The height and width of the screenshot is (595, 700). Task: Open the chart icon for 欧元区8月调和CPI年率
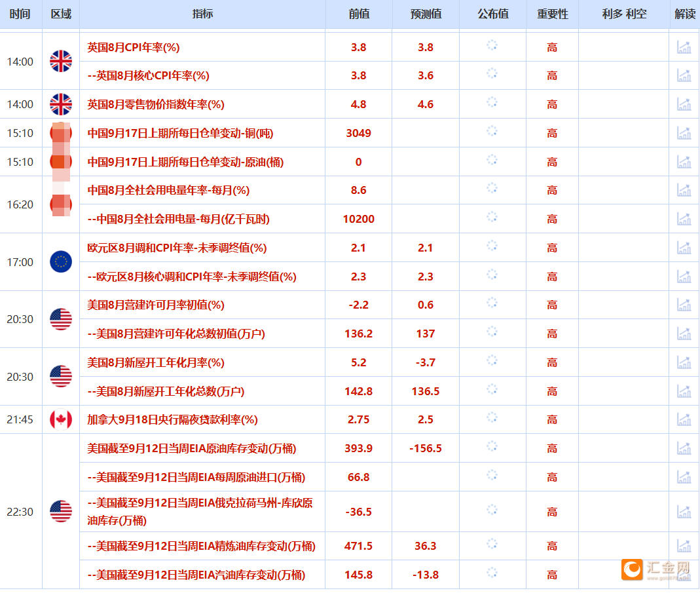tap(684, 248)
